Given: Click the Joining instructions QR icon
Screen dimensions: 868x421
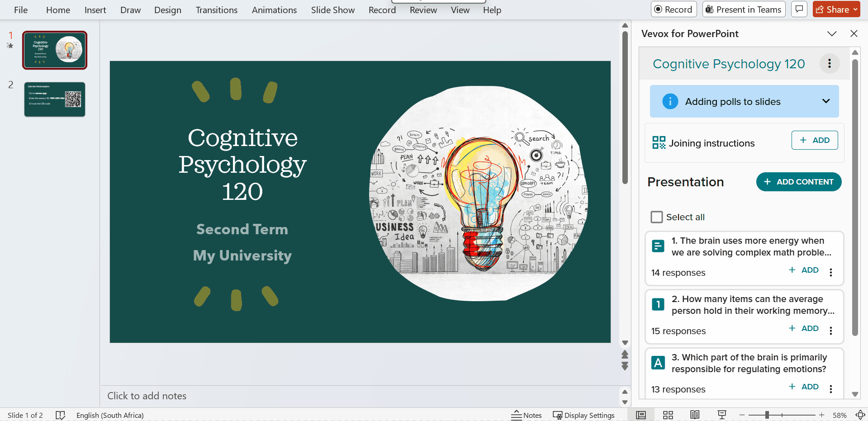Looking at the screenshot, I should pos(659,143).
